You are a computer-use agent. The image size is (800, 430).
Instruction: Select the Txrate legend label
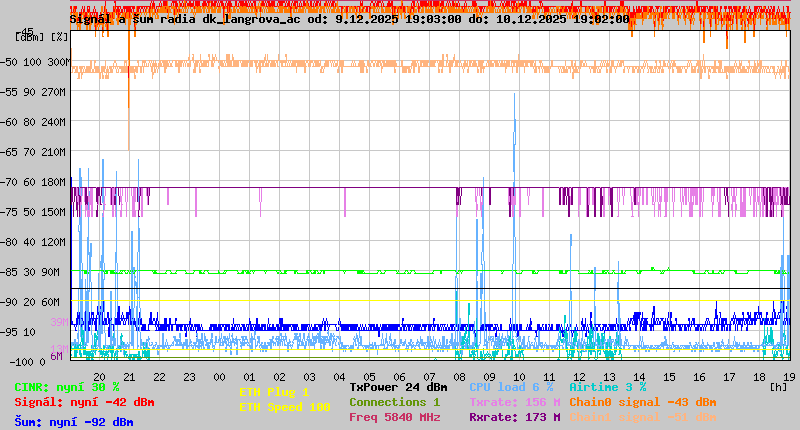(x=514, y=402)
